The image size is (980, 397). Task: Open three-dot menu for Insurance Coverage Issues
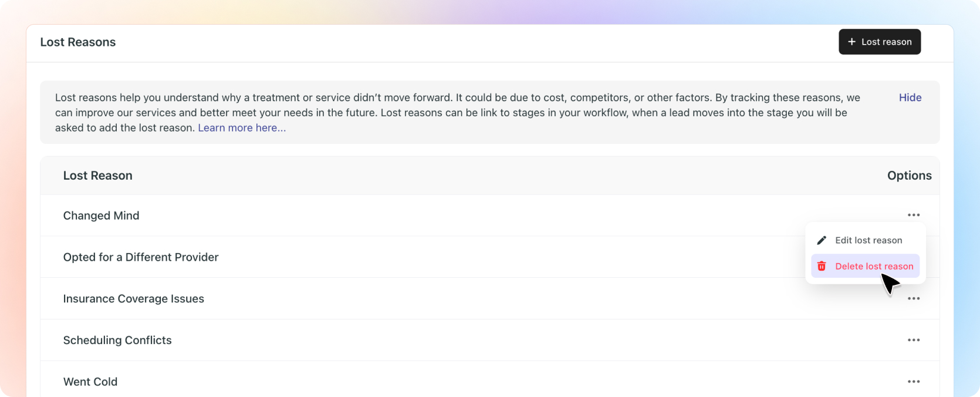913,298
